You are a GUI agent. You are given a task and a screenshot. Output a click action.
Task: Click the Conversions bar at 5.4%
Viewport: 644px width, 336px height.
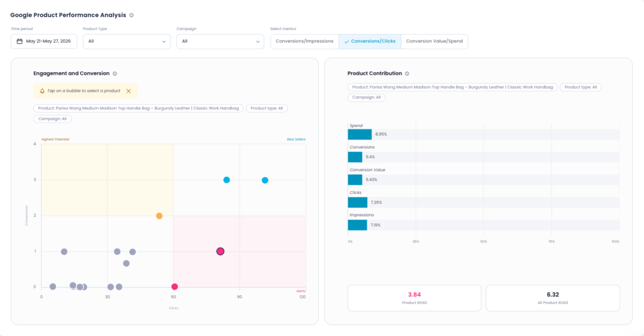pos(355,157)
